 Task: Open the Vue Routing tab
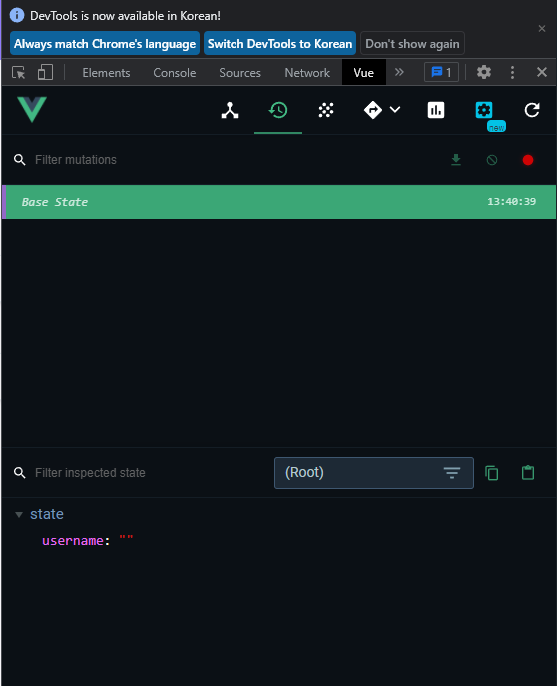click(373, 110)
